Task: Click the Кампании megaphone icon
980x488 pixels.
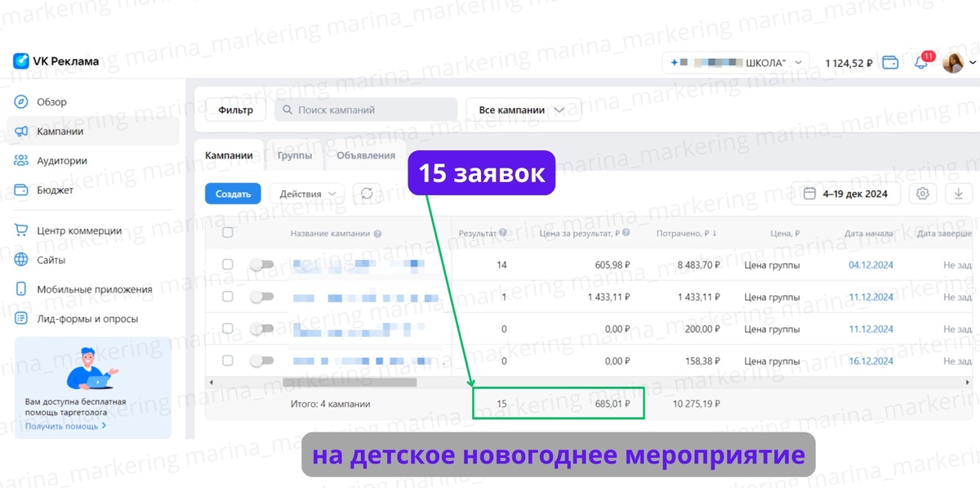Action: pos(21,131)
